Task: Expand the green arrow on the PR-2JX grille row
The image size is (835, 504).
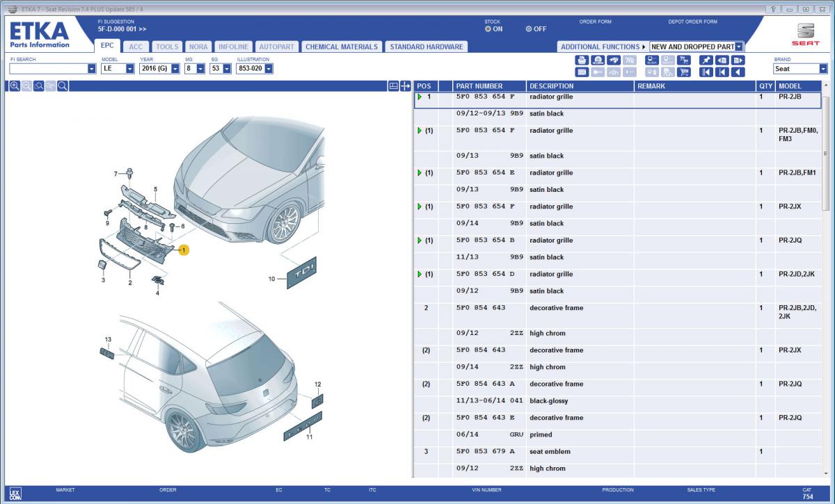Action: [x=420, y=206]
